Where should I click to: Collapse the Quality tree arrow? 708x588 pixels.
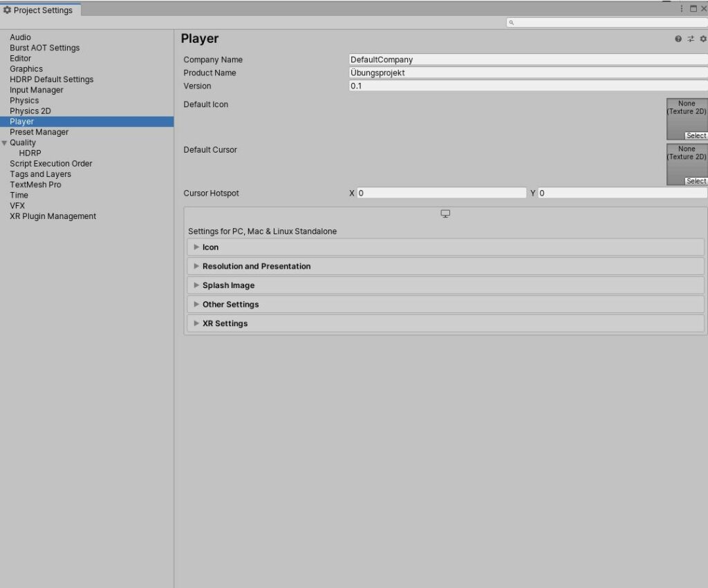(x=4, y=143)
